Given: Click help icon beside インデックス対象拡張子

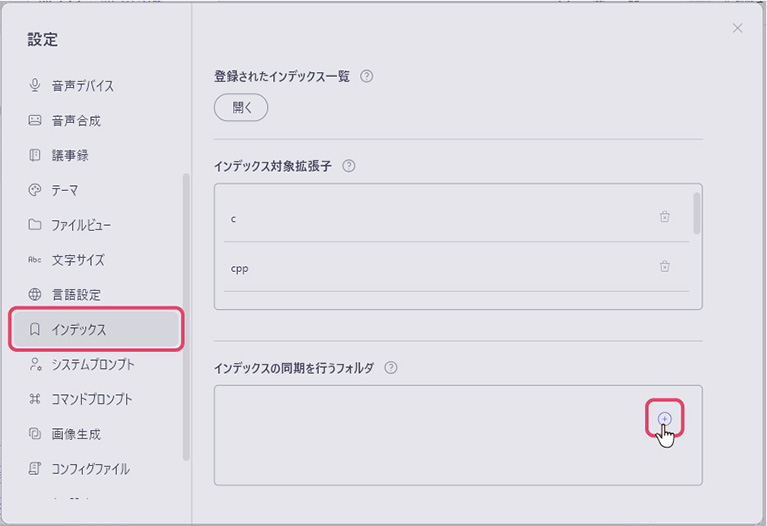Looking at the screenshot, I should pyautogui.click(x=349, y=166).
